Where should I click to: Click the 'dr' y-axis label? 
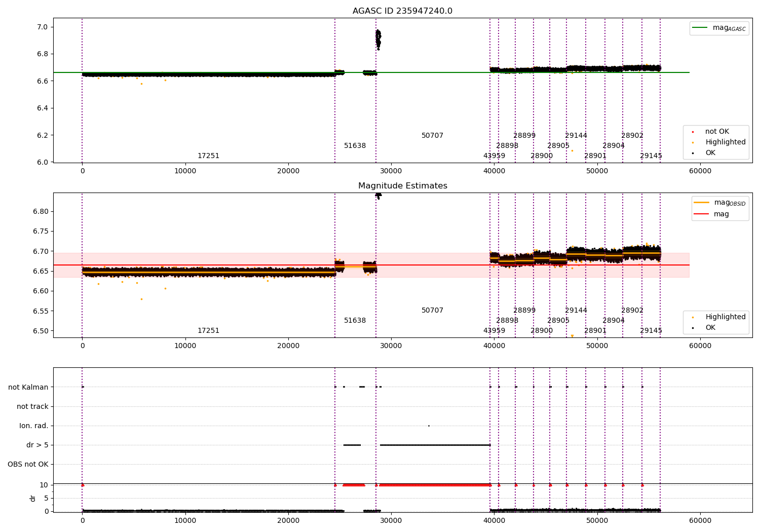coord(33,498)
